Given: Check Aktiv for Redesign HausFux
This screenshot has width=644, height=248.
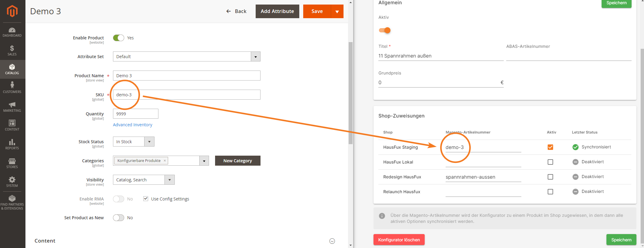Looking at the screenshot, I should point(550,177).
